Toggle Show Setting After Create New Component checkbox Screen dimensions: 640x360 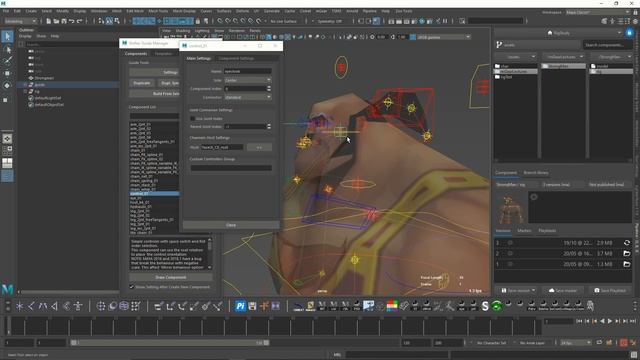pyautogui.click(x=132, y=287)
